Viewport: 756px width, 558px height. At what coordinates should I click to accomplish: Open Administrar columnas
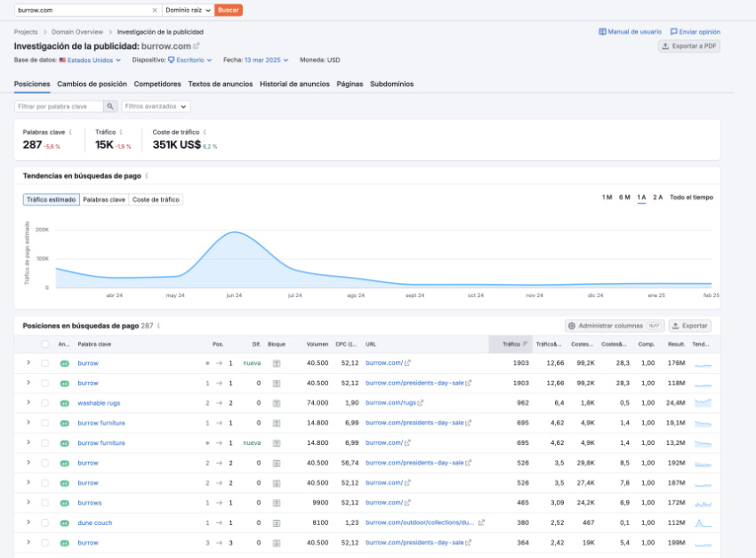pyautogui.click(x=615, y=326)
